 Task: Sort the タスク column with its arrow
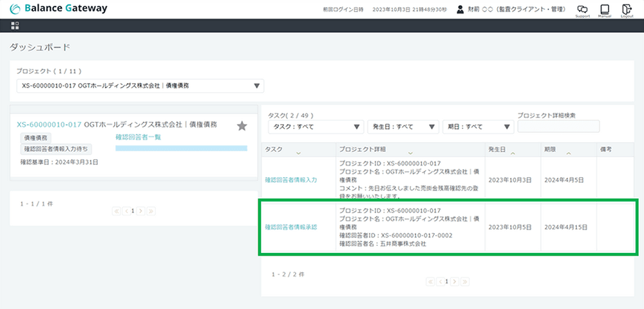(298, 153)
